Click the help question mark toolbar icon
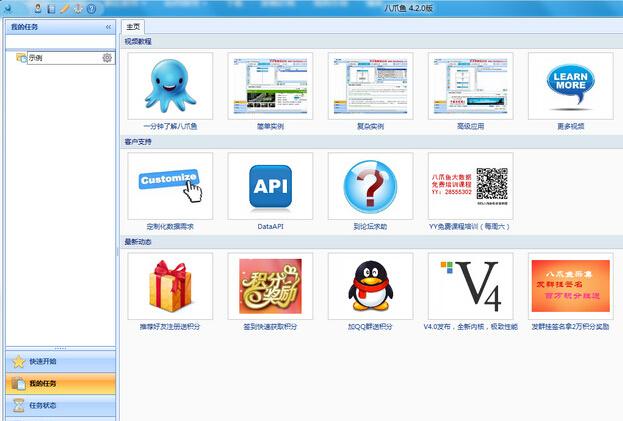623x421 pixels. [91, 8]
